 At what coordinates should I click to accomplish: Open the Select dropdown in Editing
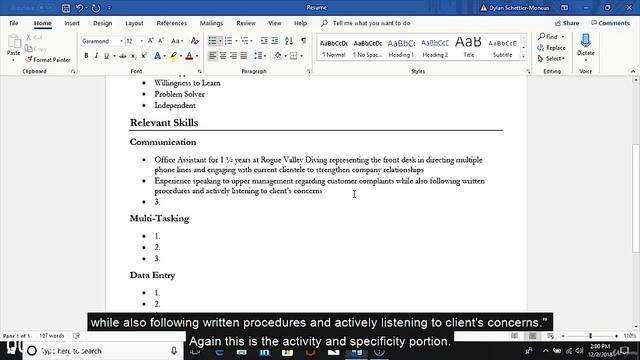[x=551, y=59]
